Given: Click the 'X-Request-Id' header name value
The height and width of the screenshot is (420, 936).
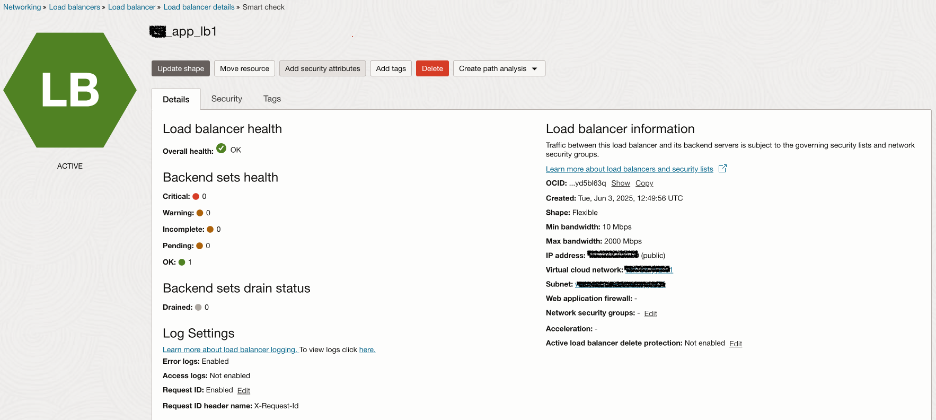Looking at the screenshot, I should tap(276, 406).
